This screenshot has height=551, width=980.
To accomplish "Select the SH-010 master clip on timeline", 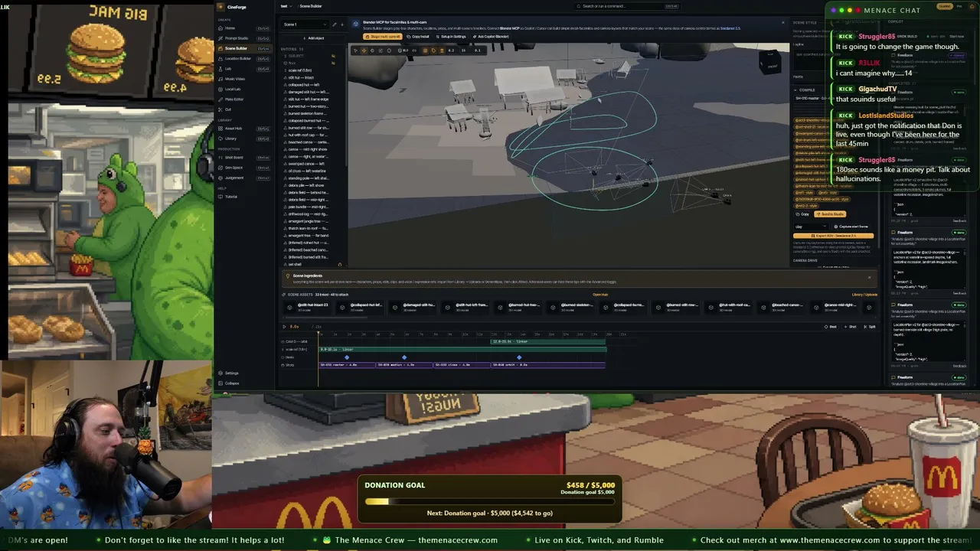I will (347, 365).
